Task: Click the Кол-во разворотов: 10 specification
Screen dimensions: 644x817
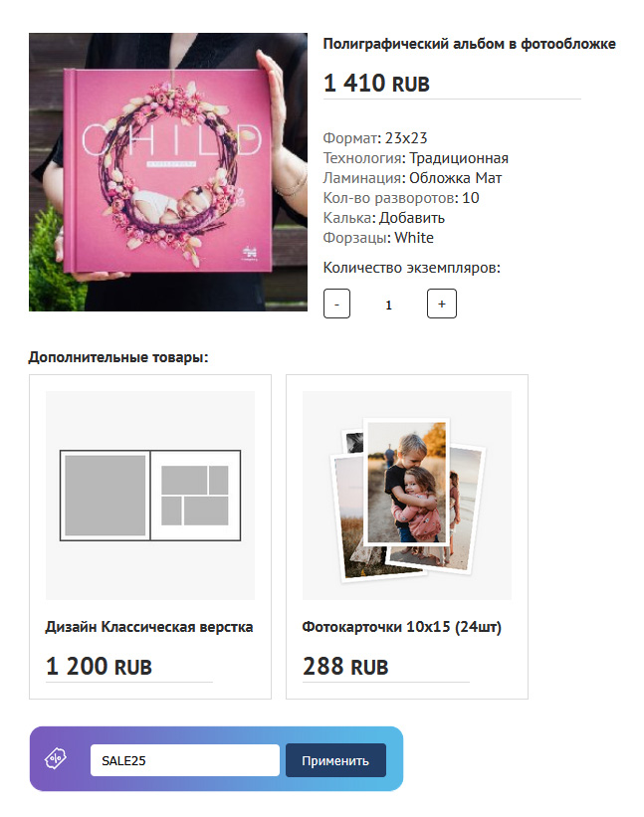Action: (401, 198)
